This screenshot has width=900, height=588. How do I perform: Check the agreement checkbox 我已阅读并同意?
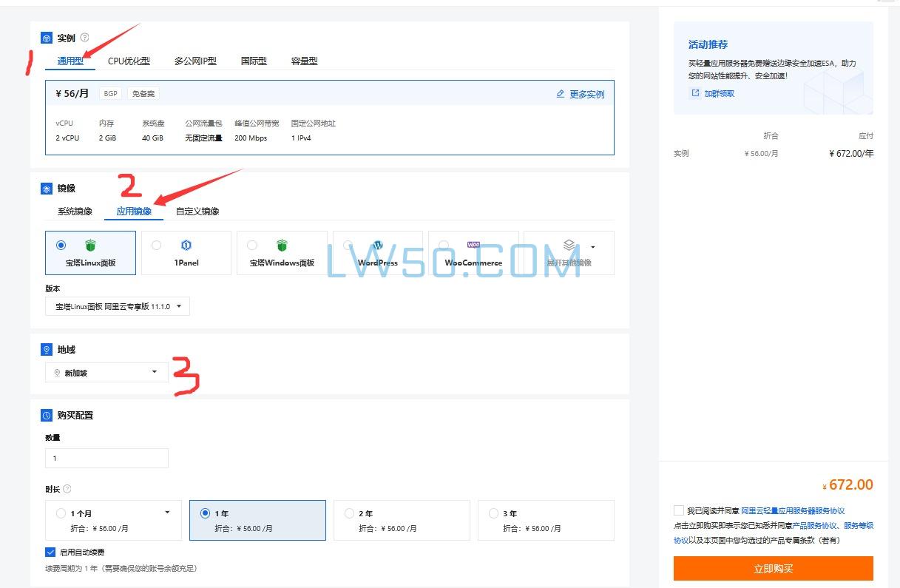(678, 510)
